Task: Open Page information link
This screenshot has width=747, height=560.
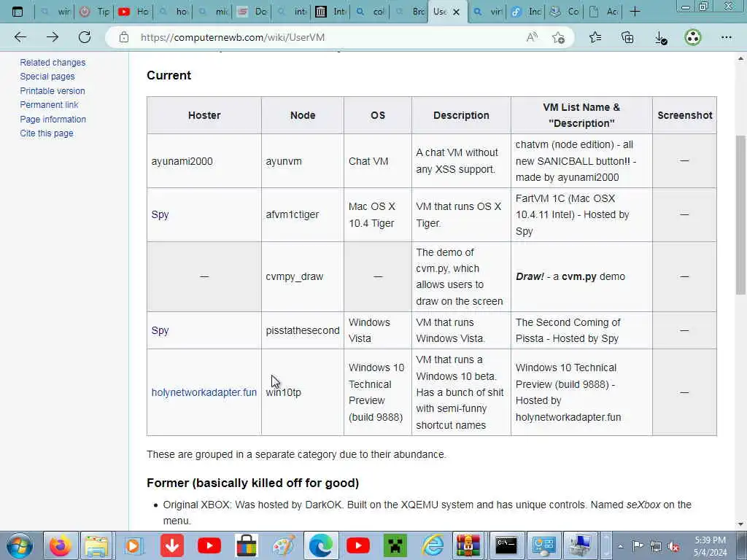Action: [x=53, y=119]
